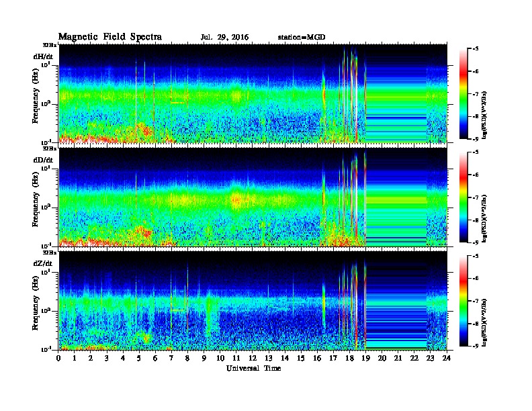Click hour tick label '5' on time axis

point(139,358)
